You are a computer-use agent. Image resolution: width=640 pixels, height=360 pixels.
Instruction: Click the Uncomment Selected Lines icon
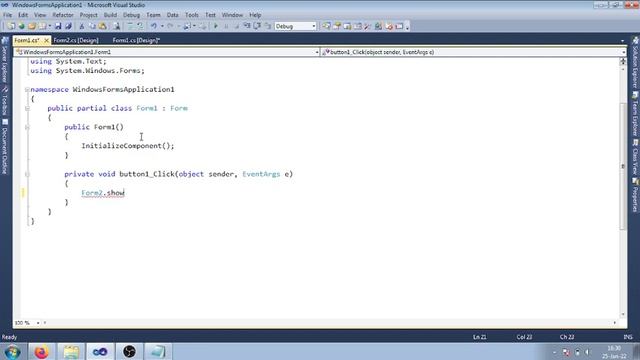tap(140, 26)
